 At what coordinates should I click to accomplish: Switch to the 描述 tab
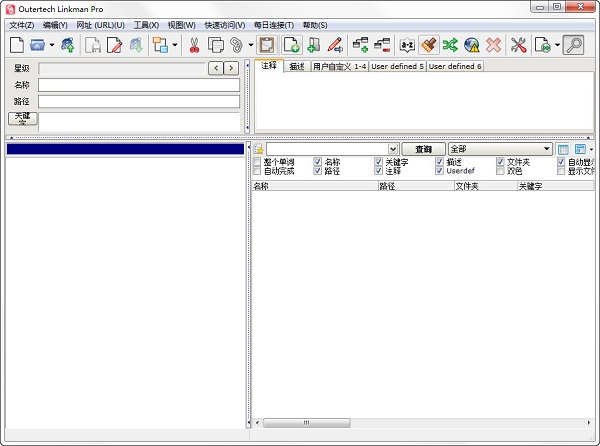pos(297,67)
